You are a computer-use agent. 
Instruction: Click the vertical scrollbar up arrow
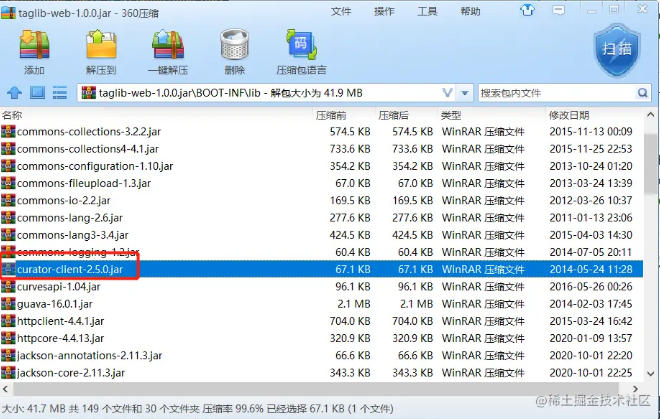click(650, 115)
